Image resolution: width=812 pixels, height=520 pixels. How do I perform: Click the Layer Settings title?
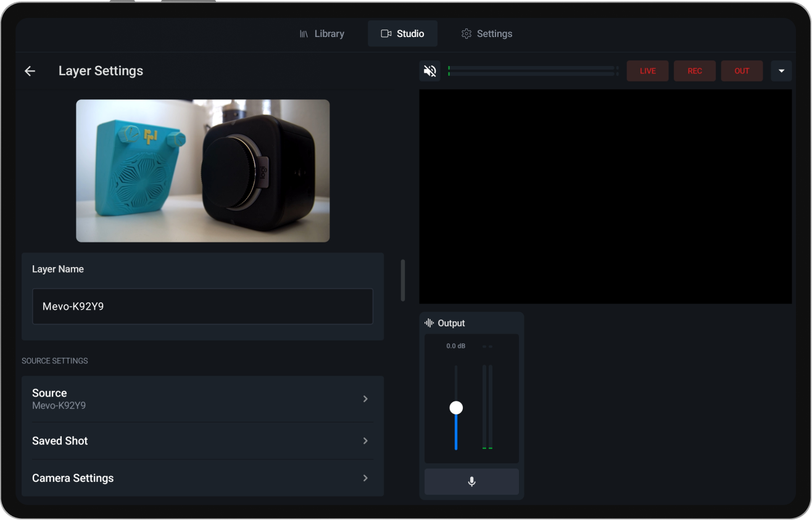101,70
